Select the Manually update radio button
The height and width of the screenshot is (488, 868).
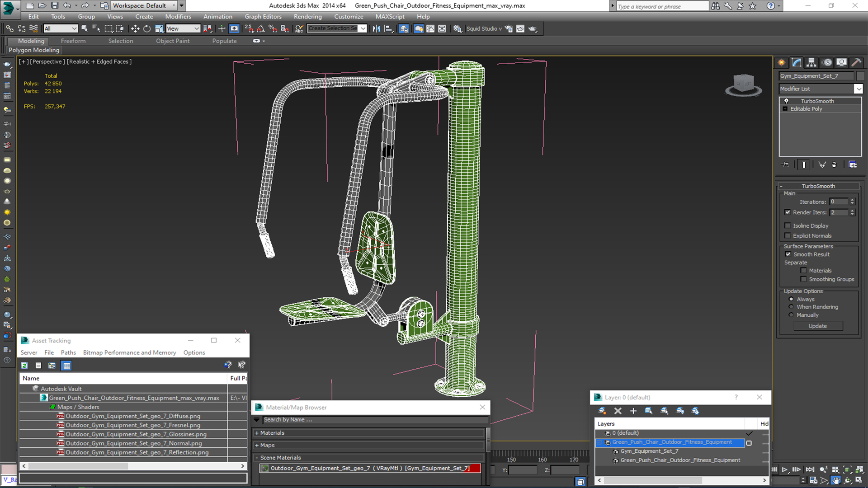pyautogui.click(x=791, y=315)
